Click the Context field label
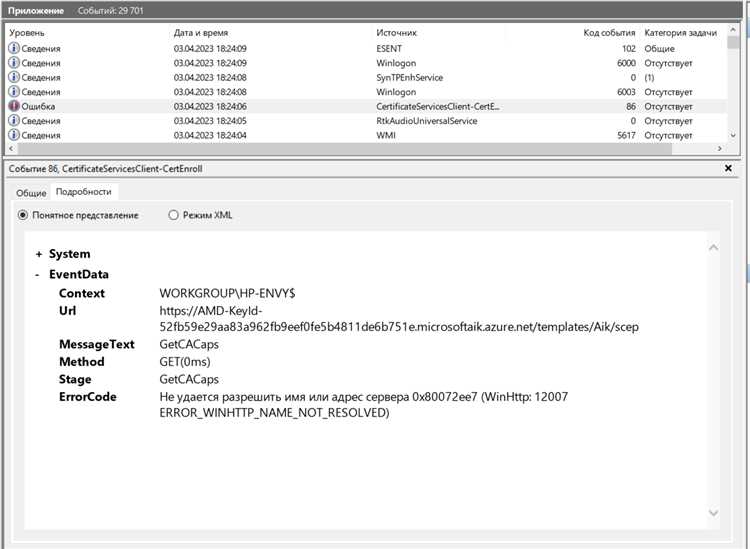Viewport: 750px width, 549px height. 82,293
